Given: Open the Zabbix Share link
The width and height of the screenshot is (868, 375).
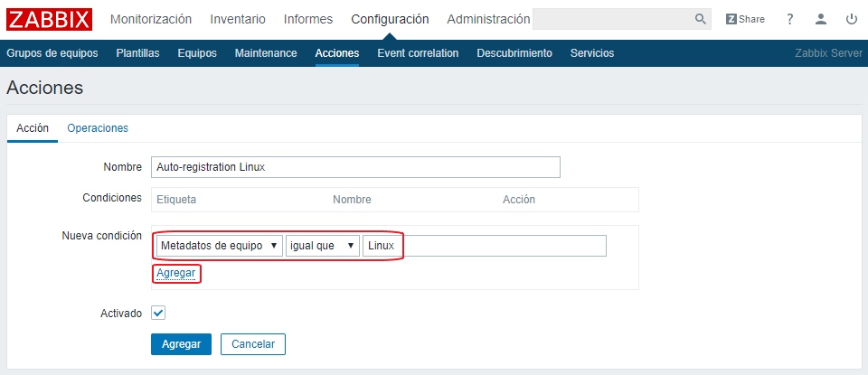Looking at the screenshot, I should tap(745, 19).
